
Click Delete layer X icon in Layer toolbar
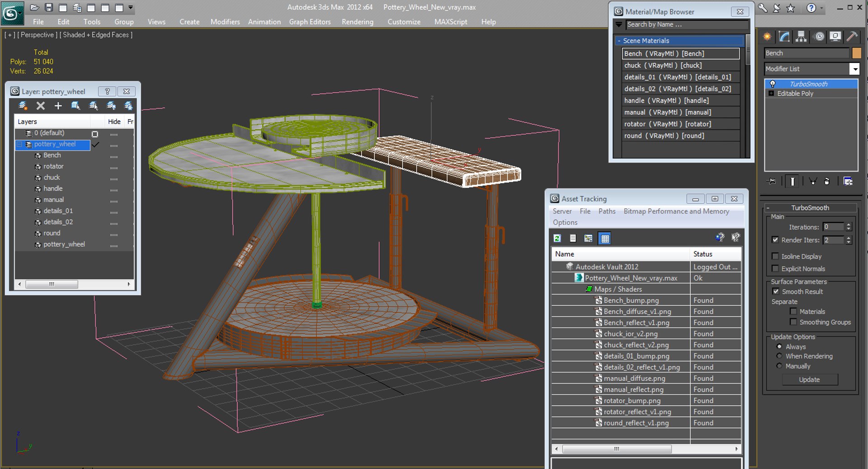41,106
